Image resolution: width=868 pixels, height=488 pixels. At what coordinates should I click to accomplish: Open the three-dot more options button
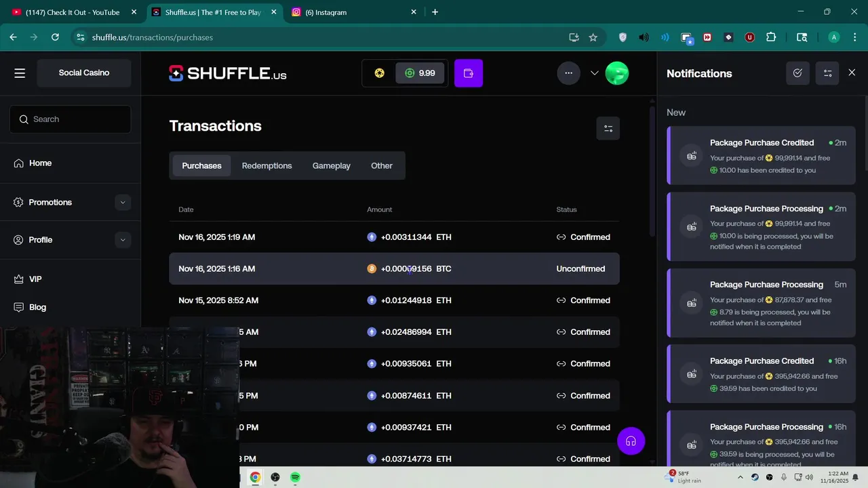coord(568,73)
